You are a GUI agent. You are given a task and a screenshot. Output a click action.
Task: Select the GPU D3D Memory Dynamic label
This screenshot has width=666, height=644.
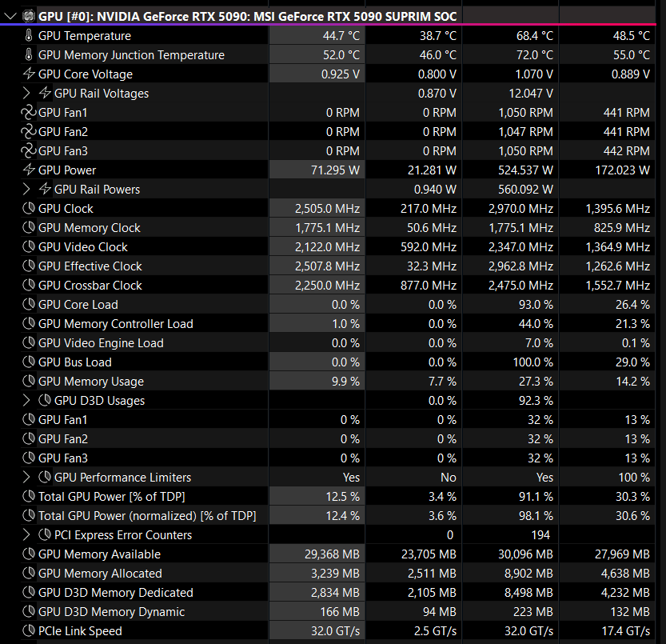coord(111,612)
